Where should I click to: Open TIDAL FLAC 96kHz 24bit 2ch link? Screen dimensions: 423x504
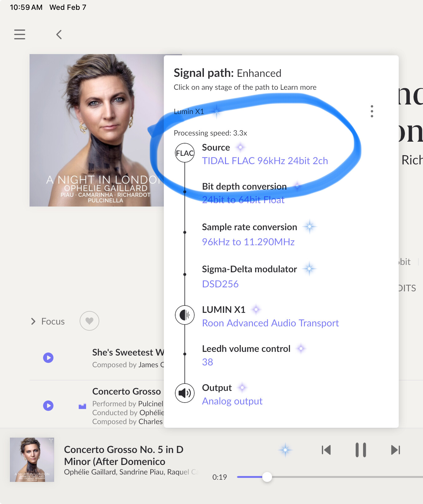pyautogui.click(x=265, y=161)
